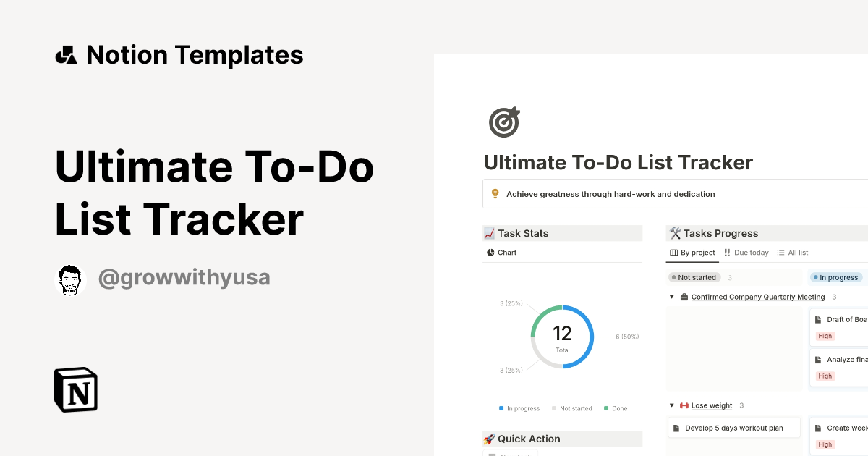
Task: Click the 12 Total in the chart center
Action: coord(562,336)
